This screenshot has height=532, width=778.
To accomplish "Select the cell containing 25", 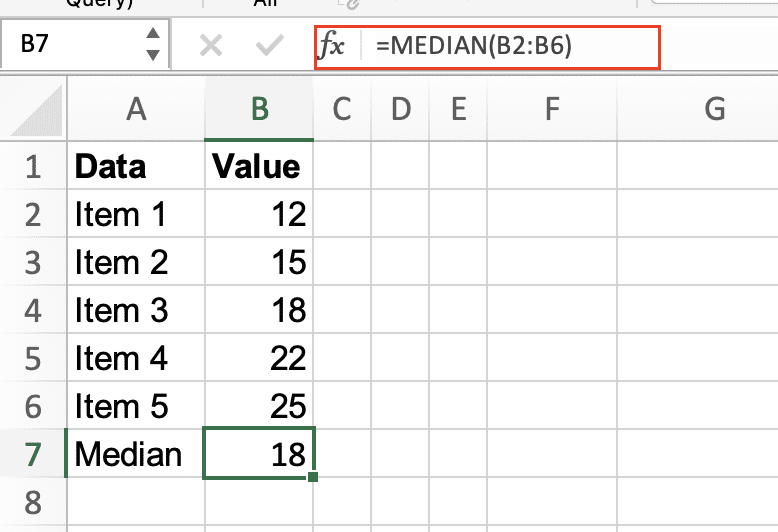I will coord(259,406).
